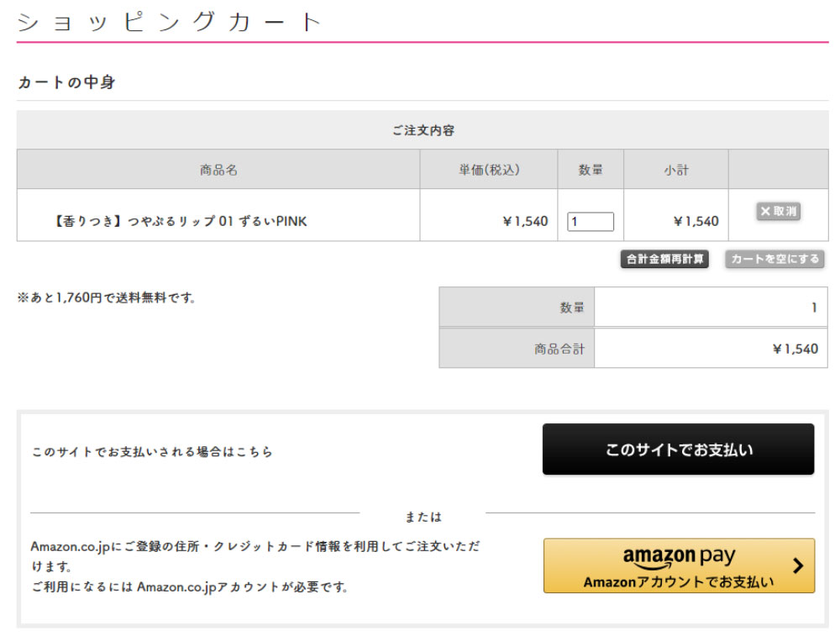Click the Amazon Pay logo
The width and height of the screenshot is (840, 641).
click(679, 557)
